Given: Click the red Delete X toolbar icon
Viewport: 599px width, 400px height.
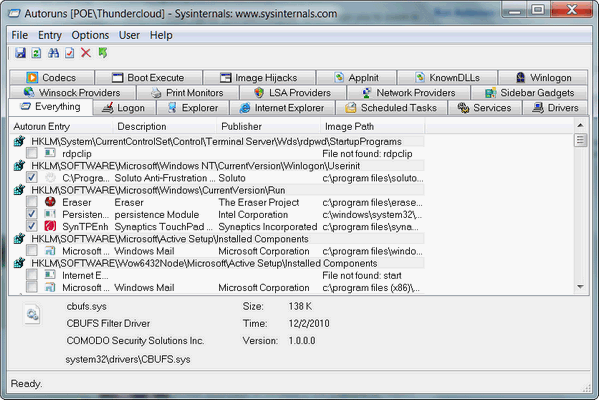Looking at the screenshot, I should [x=86, y=53].
